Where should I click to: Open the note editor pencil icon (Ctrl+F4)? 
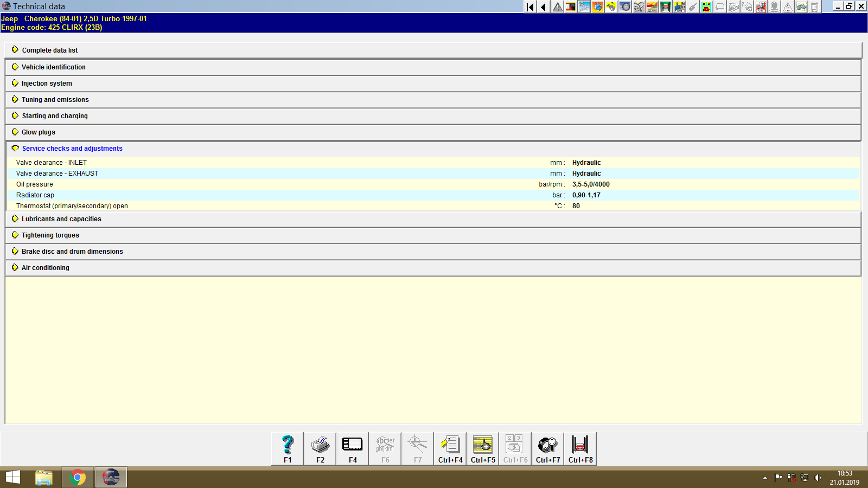(x=450, y=448)
